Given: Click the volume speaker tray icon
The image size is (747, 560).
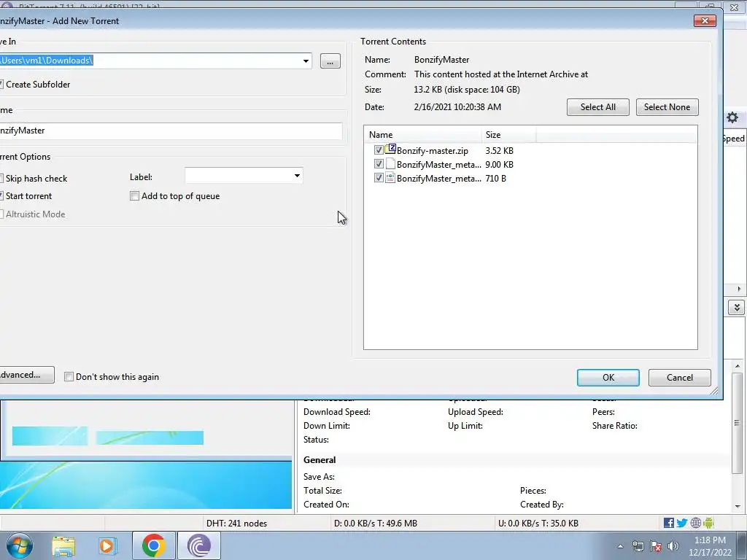Looking at the screenshot, I should click(x=673, y=546).
